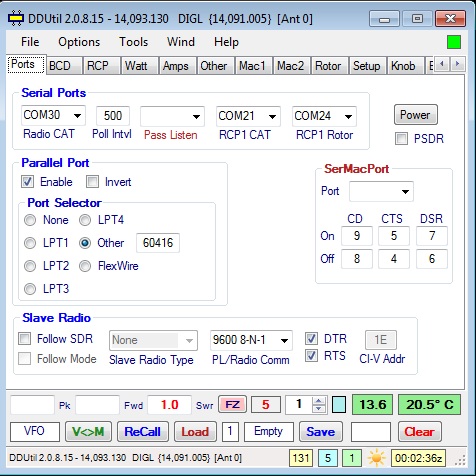Viewport: 476px width, 476px height.
Task: Click the DSR Off value field
Action: click(432, 259)
